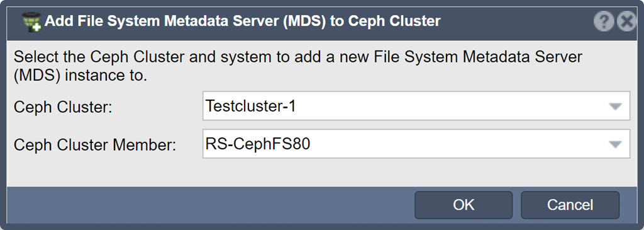Dismiss the dialog using Cancel

570,205
